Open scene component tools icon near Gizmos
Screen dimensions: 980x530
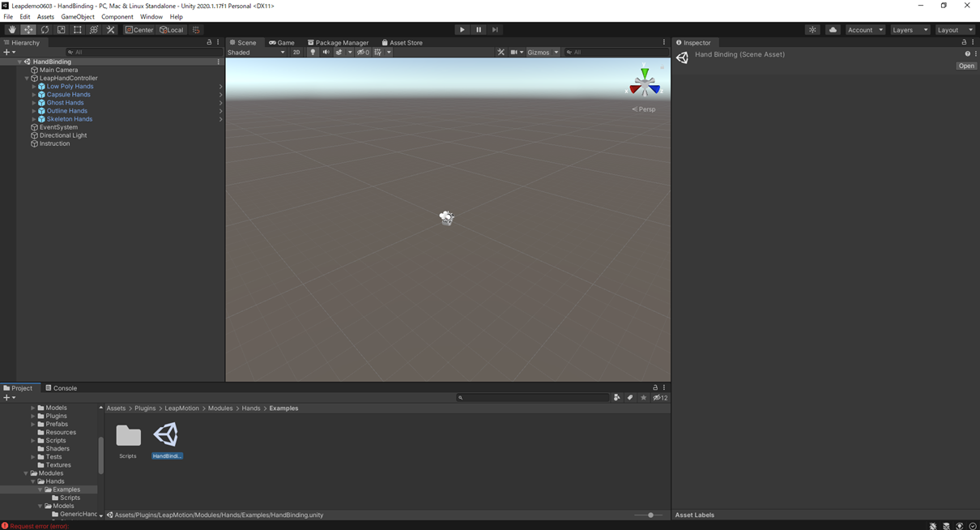tap(501, 53)
